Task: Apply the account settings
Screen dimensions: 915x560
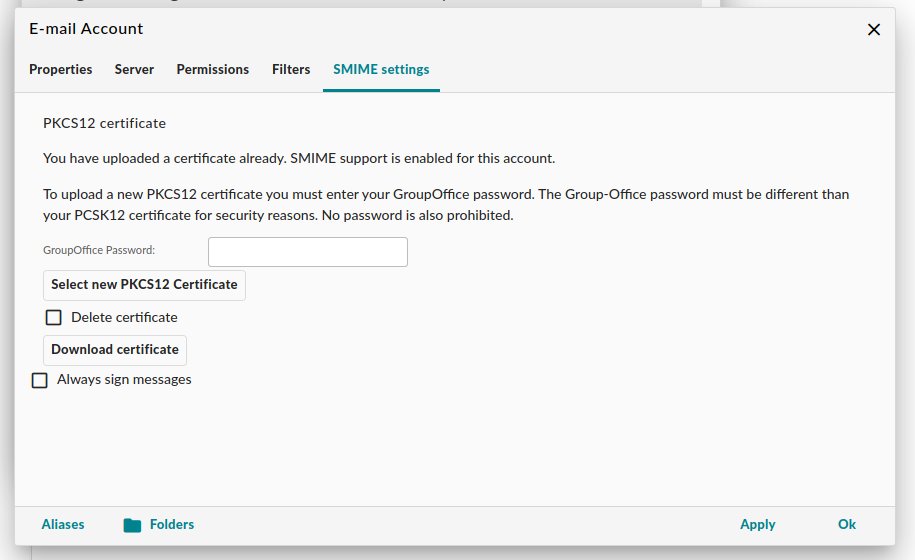Action: click(757, 524)
